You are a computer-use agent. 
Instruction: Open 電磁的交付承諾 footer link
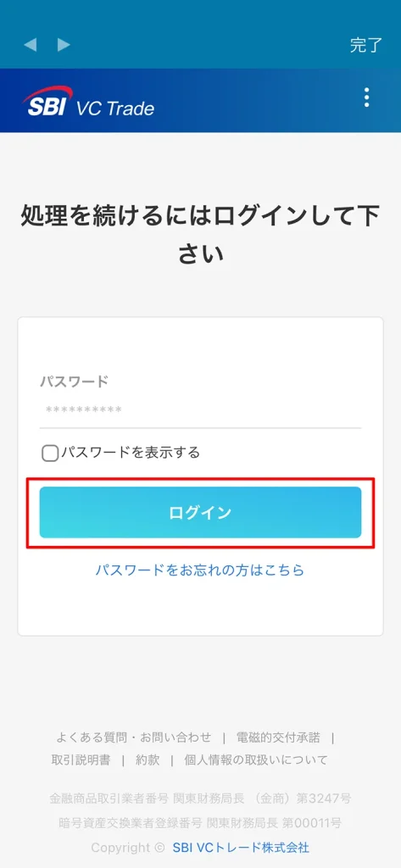(278, 737)
